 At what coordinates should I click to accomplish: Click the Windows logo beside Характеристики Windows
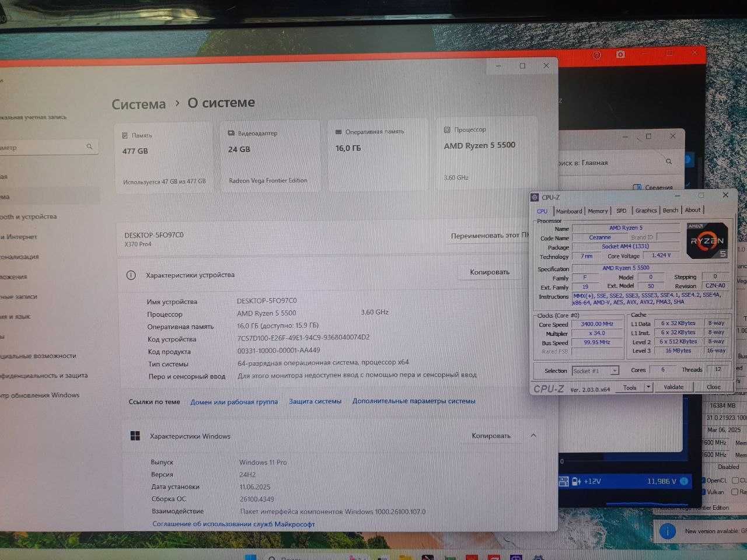click(x=135, y=436)
